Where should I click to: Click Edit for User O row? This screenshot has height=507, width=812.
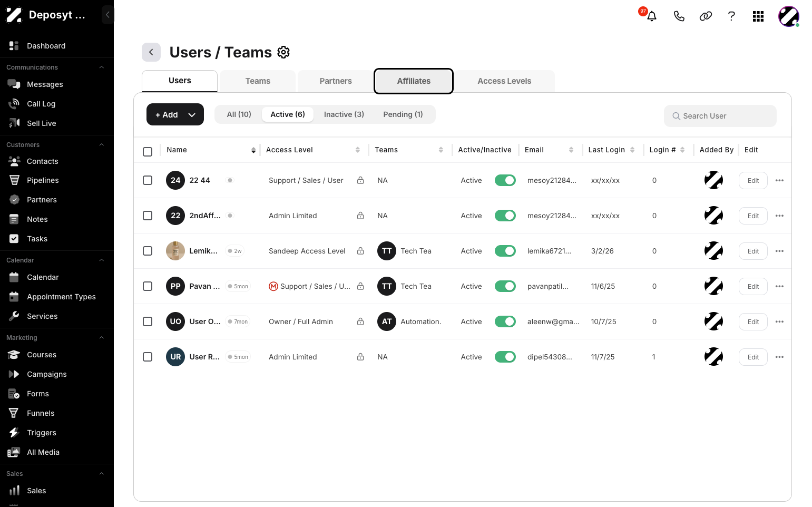tap(753, 321)
